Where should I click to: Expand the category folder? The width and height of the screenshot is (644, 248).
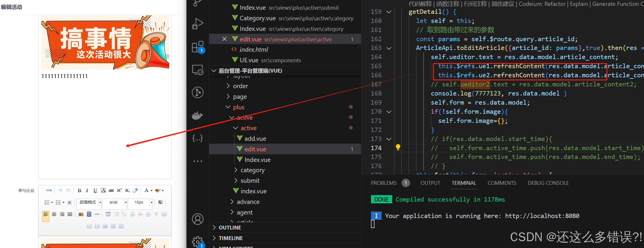tap(285, 170)
